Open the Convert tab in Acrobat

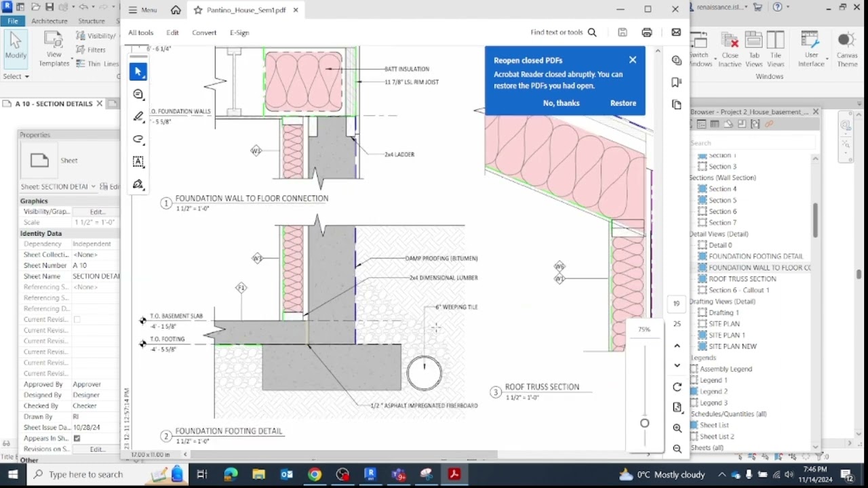point(204,33)
